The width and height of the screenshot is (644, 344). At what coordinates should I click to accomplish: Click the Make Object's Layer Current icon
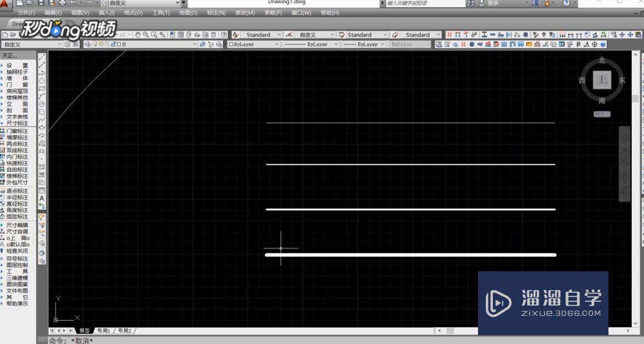click(202, 44)
